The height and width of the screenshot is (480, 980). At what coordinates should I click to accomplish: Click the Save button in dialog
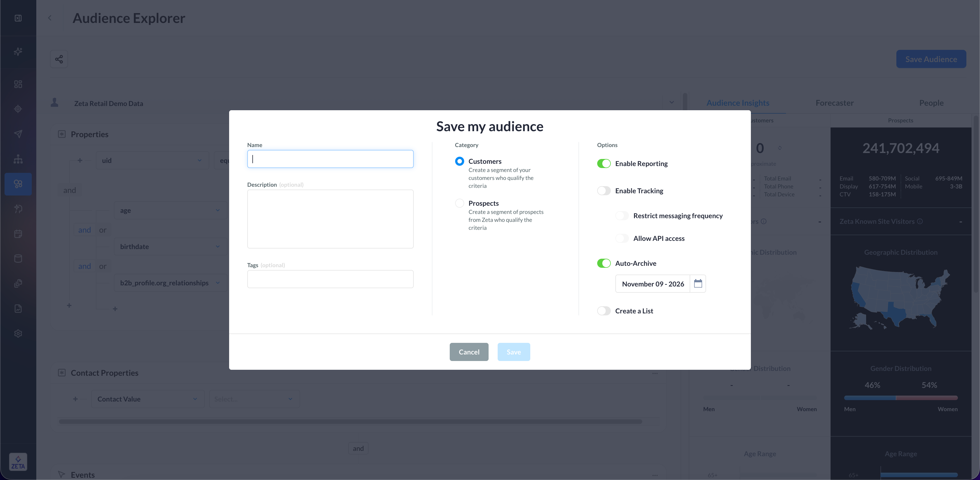514,352
